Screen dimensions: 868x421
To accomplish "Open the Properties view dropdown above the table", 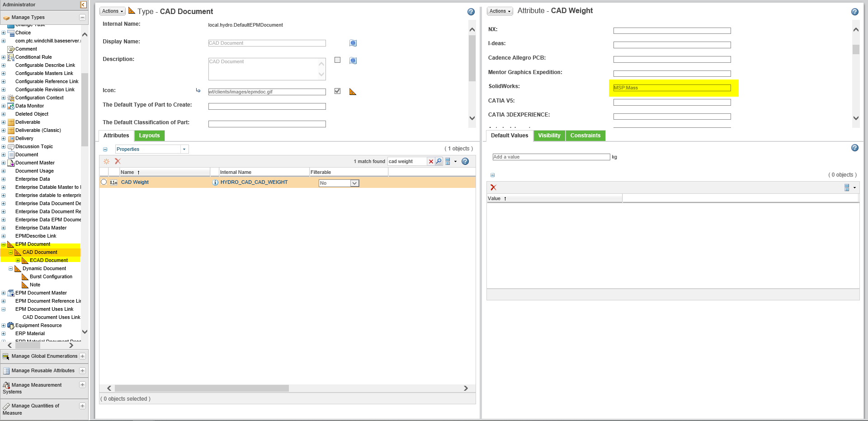I will pos(184,149).
